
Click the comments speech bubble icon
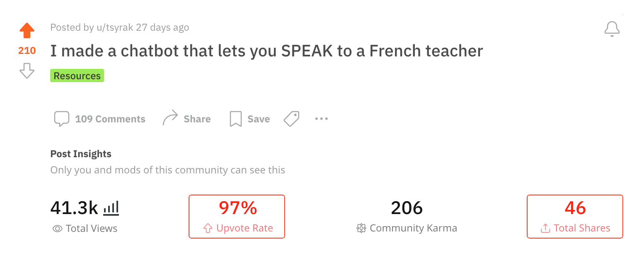tap(61, 119)
